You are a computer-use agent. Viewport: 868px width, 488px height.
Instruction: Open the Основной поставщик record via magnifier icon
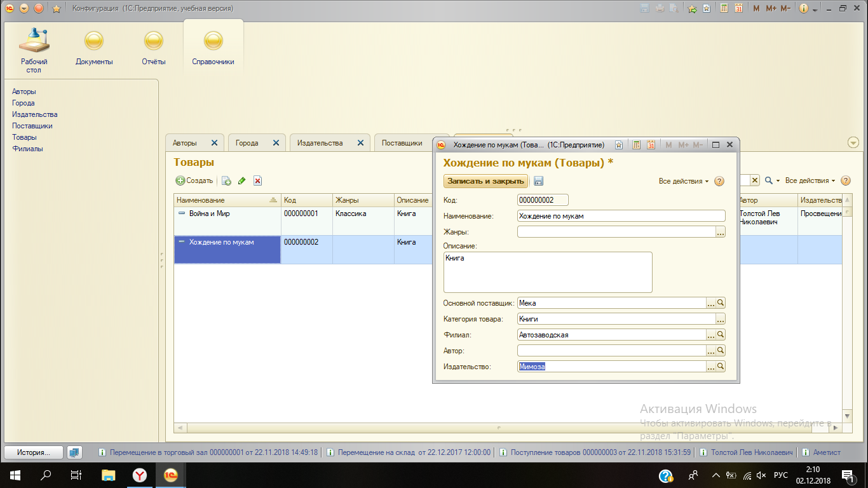pos(721,303)
